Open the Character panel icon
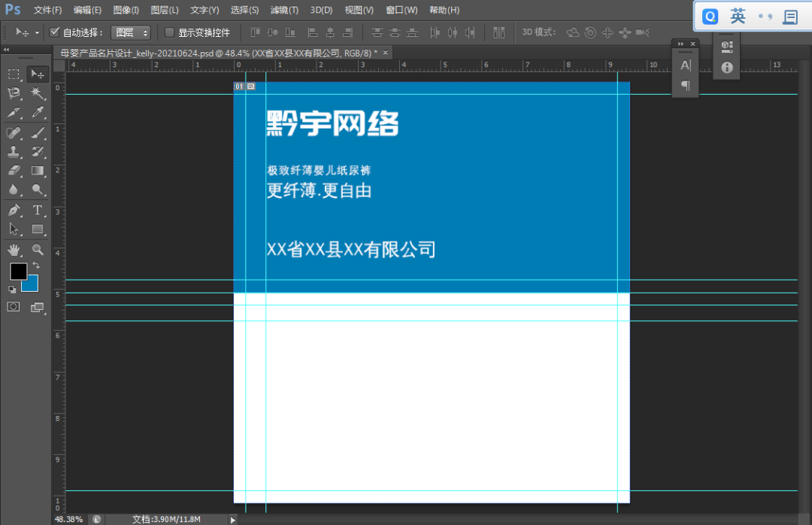This screenshot has width=812, height=525. [685, 65]
